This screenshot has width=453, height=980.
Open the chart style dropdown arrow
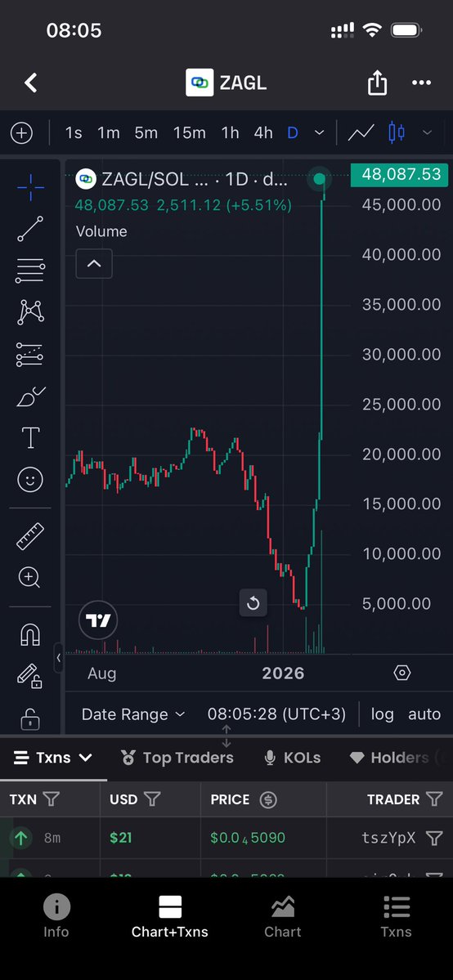[428, 132]
